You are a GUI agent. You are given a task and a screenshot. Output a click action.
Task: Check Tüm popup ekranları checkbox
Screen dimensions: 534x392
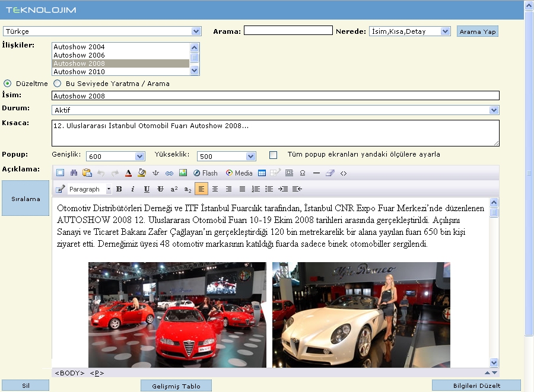tap(273, 155)
